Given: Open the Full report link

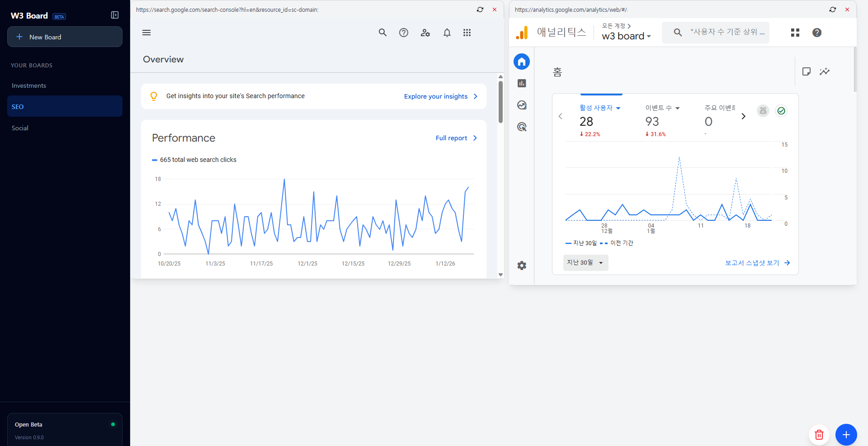Looking at the screenshot, I should 456,138.
